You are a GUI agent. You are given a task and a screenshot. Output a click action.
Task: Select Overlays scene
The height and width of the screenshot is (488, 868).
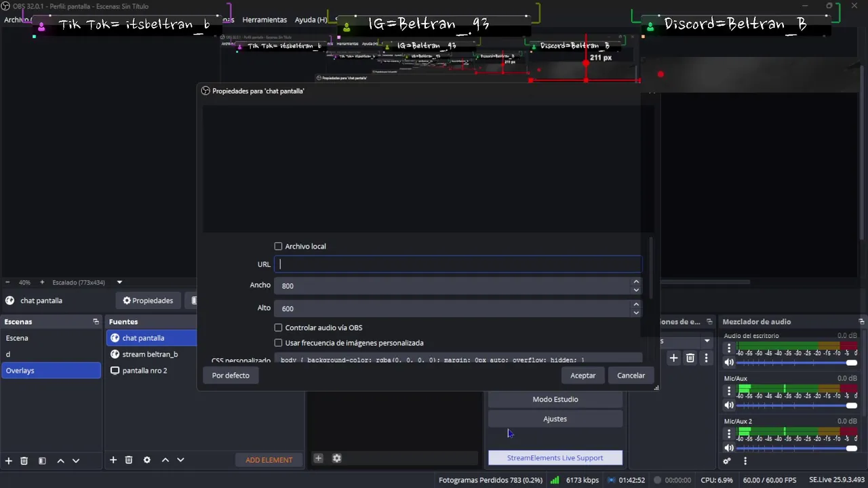click(52, 370)
